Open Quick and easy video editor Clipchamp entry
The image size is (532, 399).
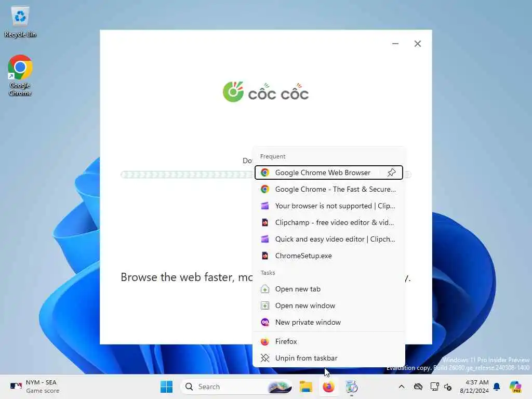[x=328, y=239]
